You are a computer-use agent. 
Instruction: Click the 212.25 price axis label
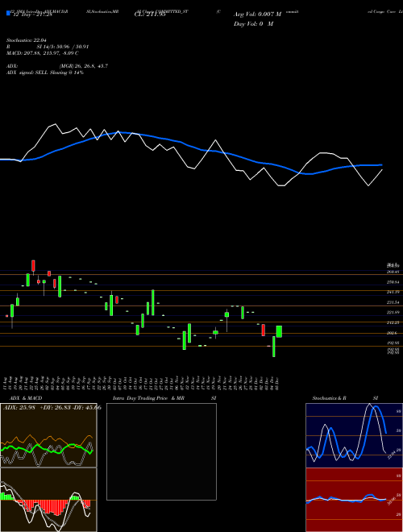click(x=393, y=322)
